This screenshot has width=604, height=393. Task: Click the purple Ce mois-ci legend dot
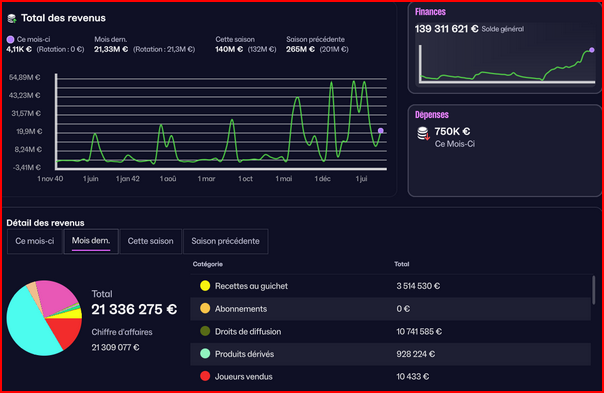(x=10, y=39)
